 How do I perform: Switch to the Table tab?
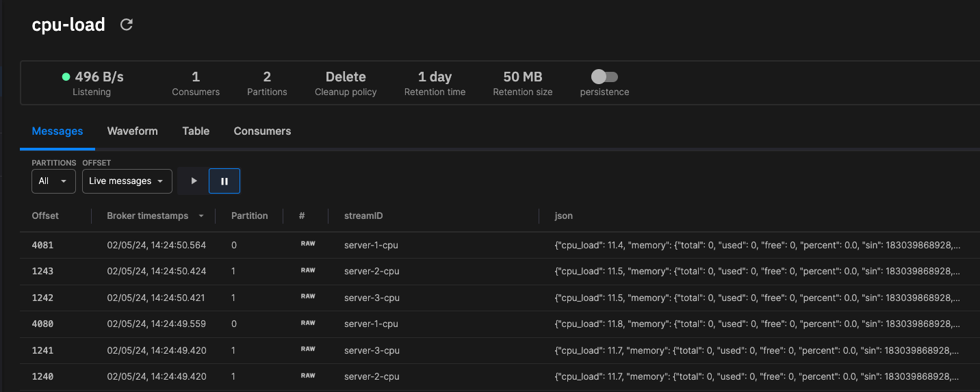pos(196,131)
